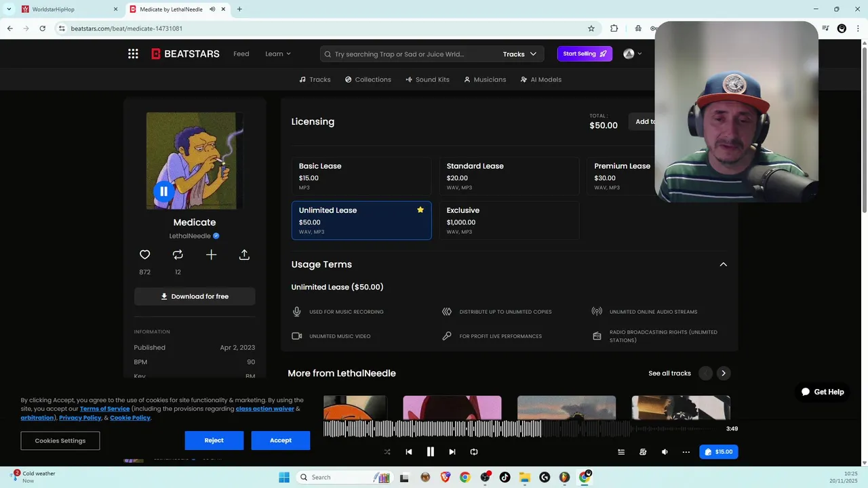Open the Cookie Policy link

[x=130, y=418]
